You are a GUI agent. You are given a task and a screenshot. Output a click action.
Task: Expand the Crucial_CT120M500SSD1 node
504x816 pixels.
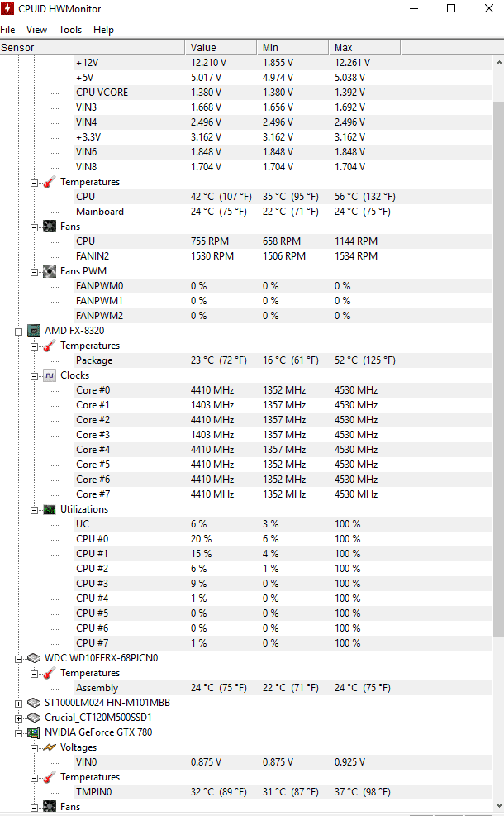pyautogui.click(x=19, y=718)
